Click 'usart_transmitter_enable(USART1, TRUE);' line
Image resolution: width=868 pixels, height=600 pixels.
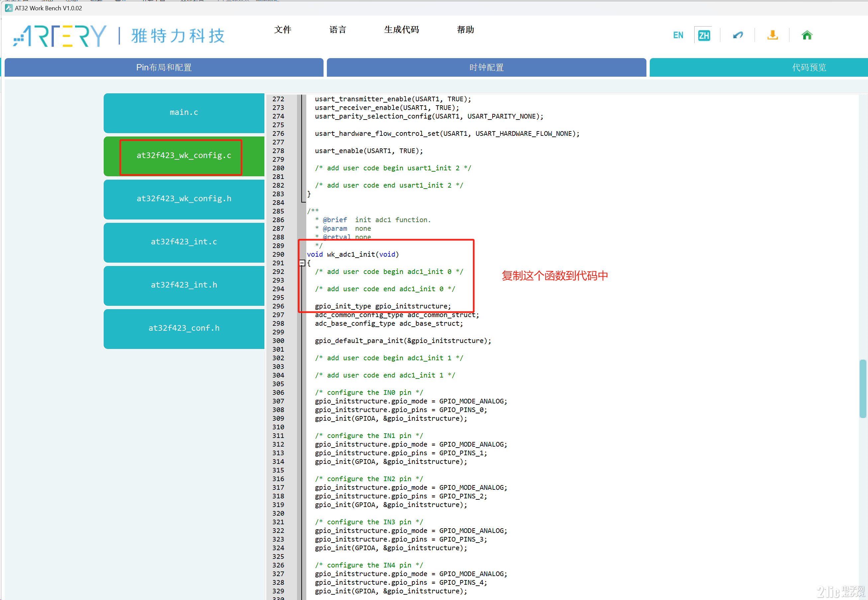[393, 99]
